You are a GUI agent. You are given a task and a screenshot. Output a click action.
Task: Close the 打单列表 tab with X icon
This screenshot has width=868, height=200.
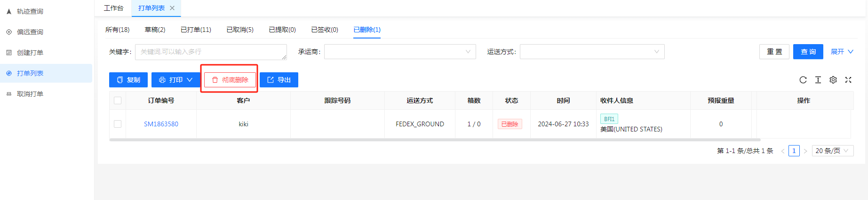172,8
